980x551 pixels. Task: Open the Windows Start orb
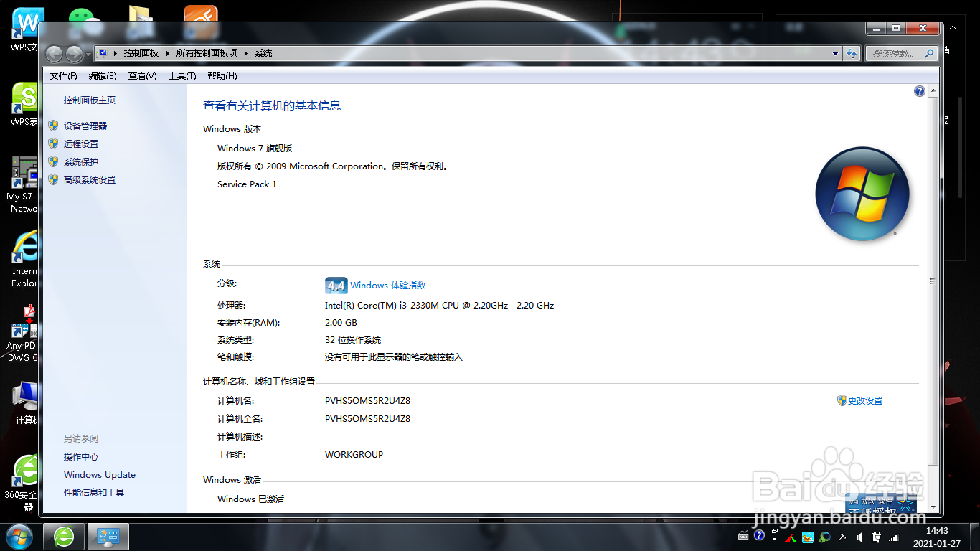click(19, 537)
